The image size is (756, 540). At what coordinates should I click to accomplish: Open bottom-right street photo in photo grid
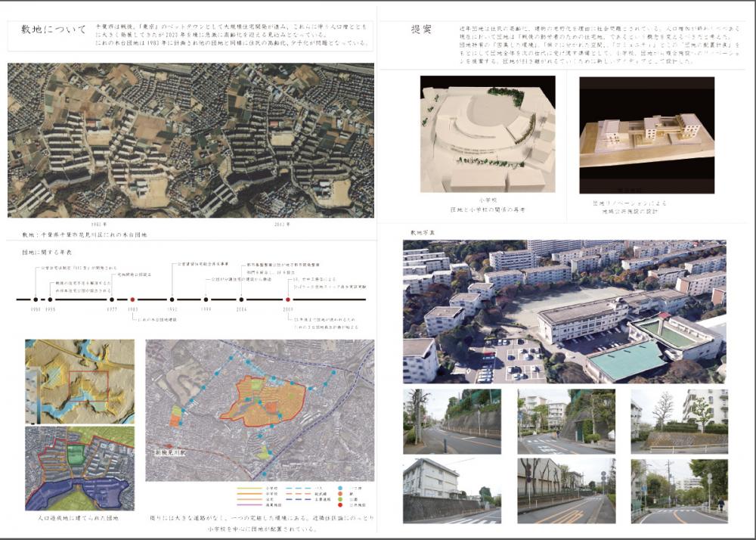click(679, 490)
